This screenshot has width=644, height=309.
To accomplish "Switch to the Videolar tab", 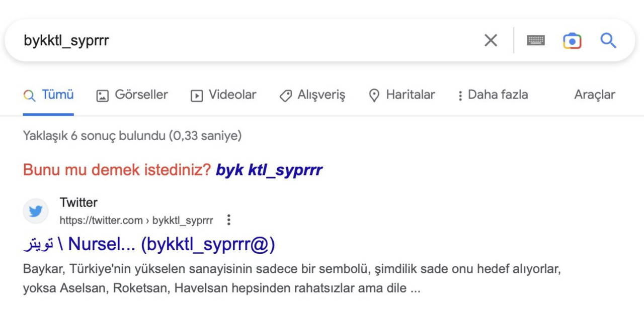I will click(x=223, y=95).
